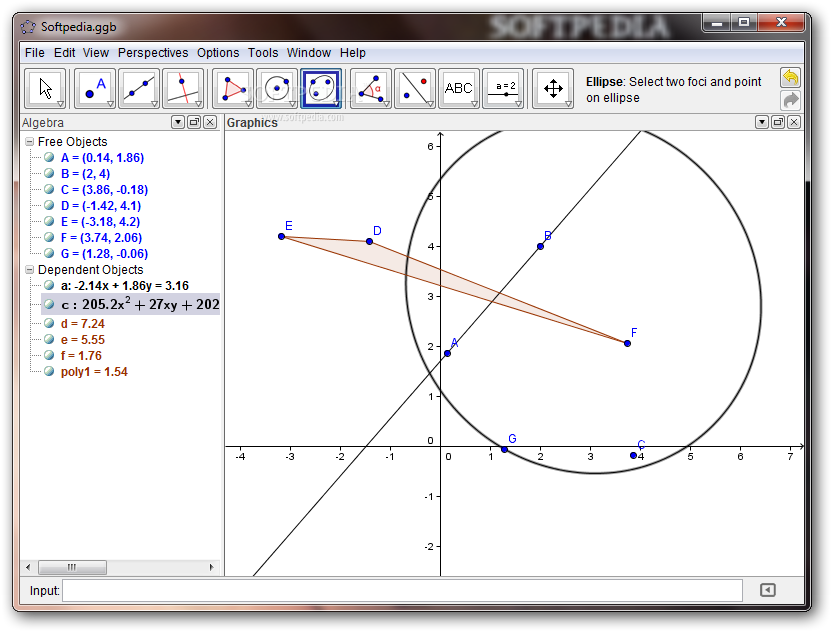Toggle visibility of point F
This screenshot has height=632, width=832.
[49, 237]
